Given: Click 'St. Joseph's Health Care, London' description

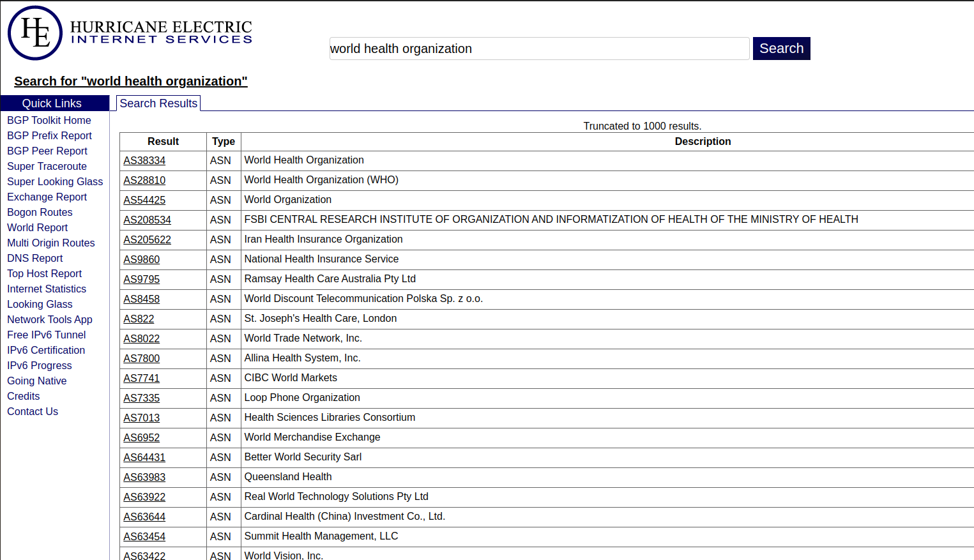Looking at the screenshot, I should (321, 319).
